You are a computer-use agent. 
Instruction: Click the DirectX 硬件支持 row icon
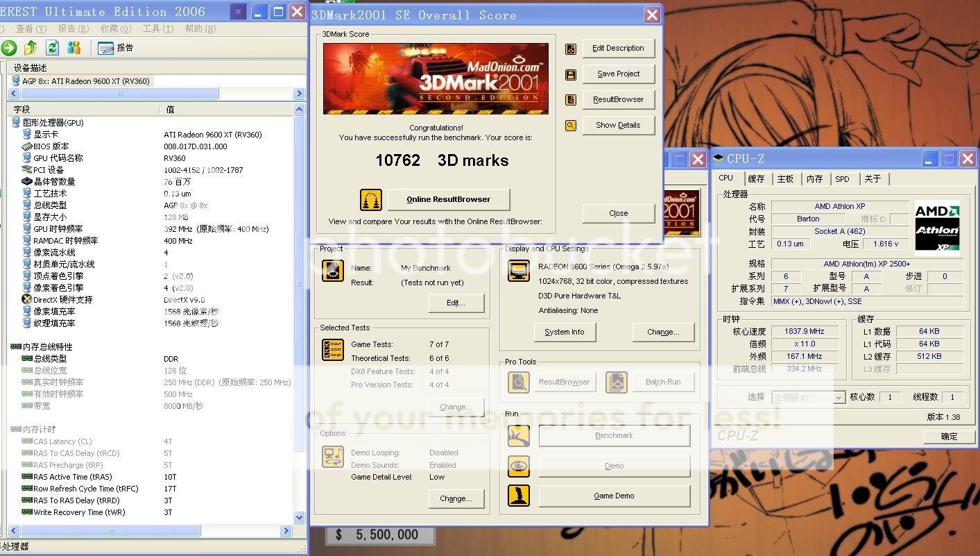point(27,300)
